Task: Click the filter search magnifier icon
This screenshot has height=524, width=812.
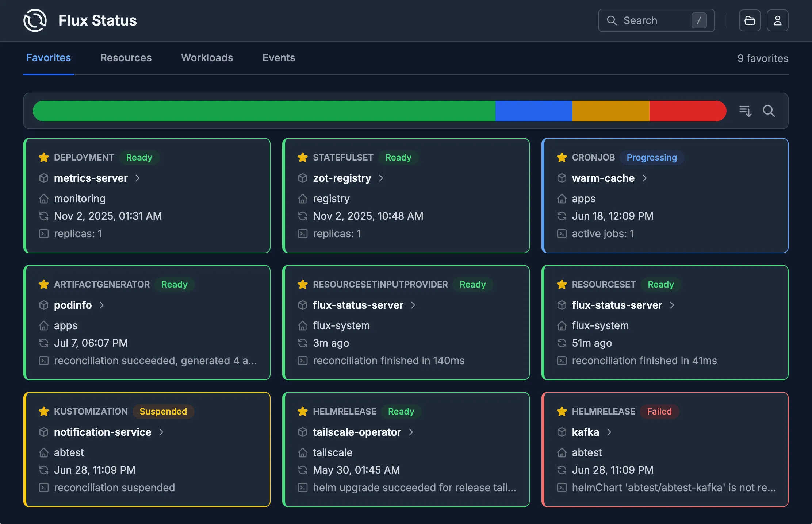Action: [x=769, y=111]
